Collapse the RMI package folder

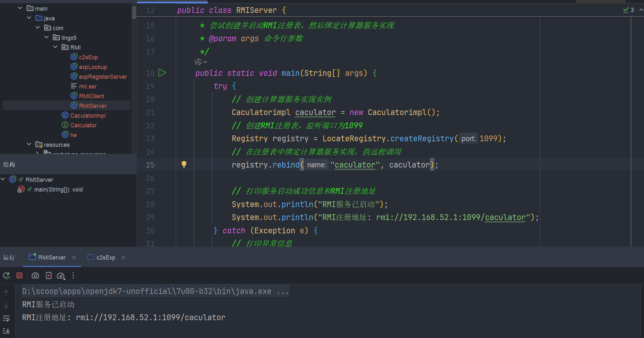55,47
